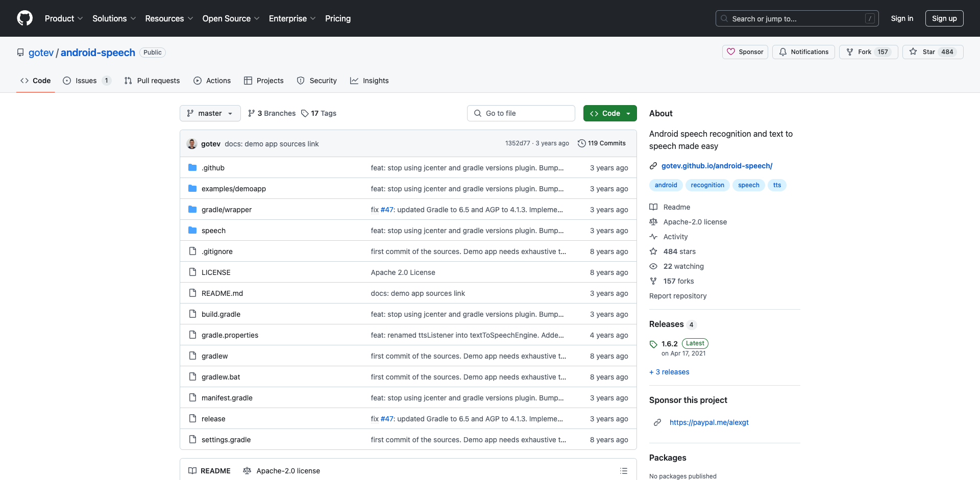Click the + 3 releases link
The image size is (980, 480).
pyautogui.click(x=669, y=372)
